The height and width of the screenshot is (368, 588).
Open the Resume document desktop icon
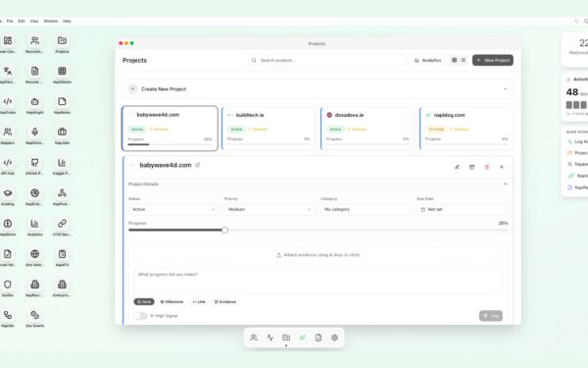click(35, 71)
